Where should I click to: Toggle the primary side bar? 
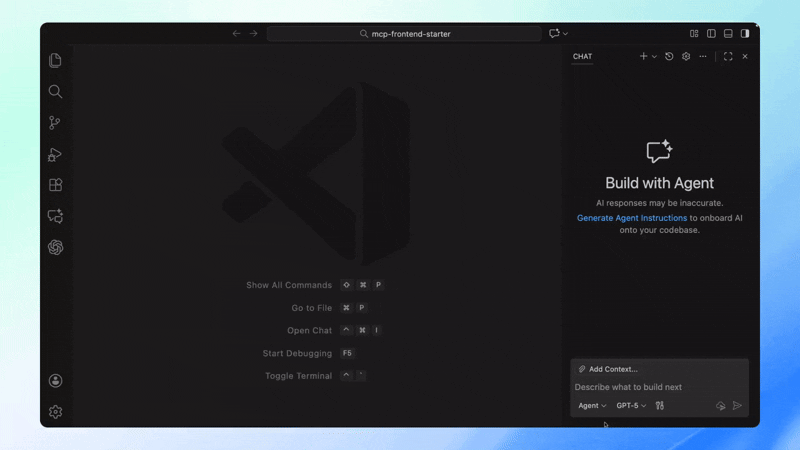pyautogui.click(x=711, y=34)
